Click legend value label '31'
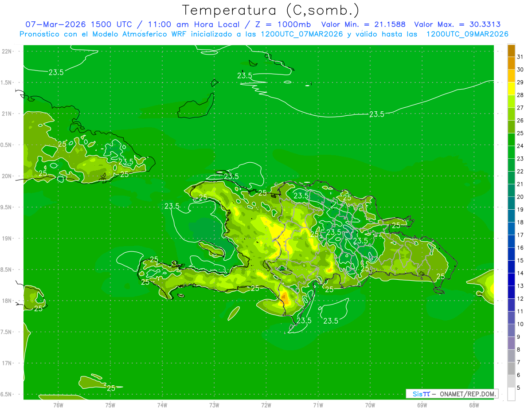 [x=520, y=57]
